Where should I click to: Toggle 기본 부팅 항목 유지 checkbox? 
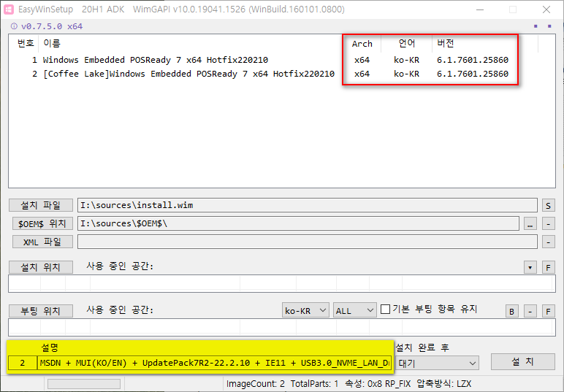385,310
